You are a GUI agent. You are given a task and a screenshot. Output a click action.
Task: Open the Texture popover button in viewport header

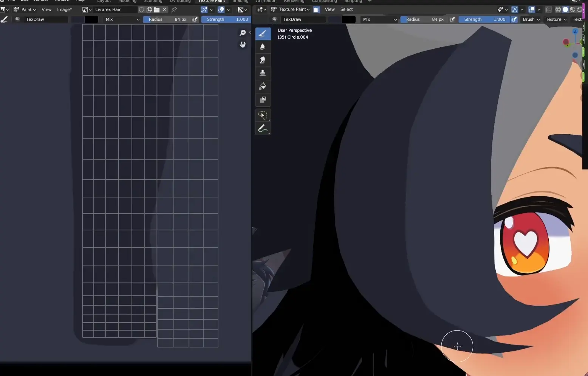click(x=556, y=19)
